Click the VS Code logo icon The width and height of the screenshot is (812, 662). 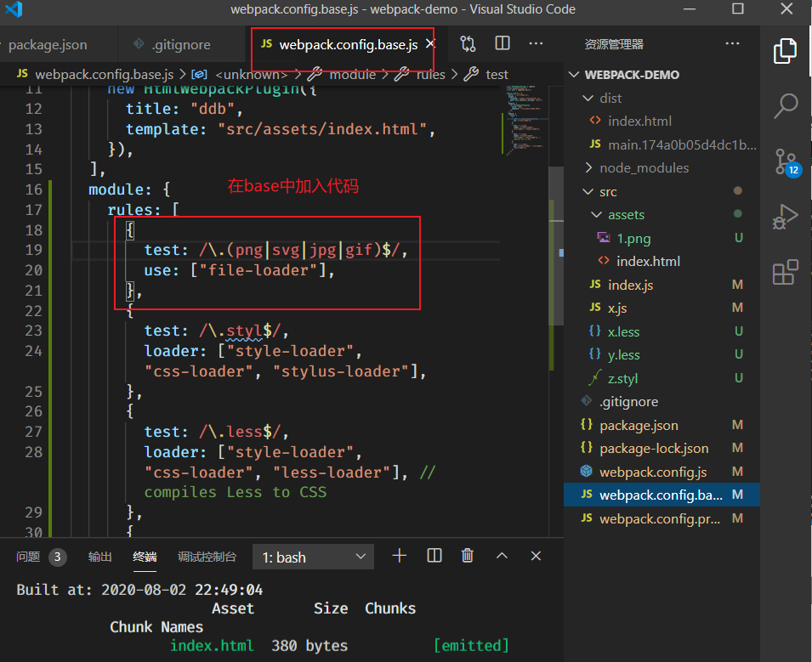pos(14,9)
